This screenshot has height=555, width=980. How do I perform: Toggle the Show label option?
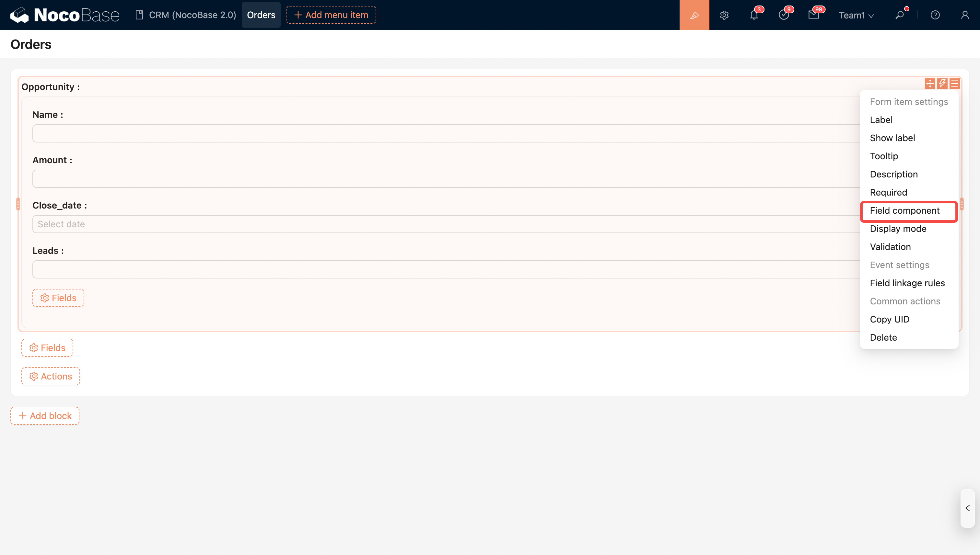[892, 138]
